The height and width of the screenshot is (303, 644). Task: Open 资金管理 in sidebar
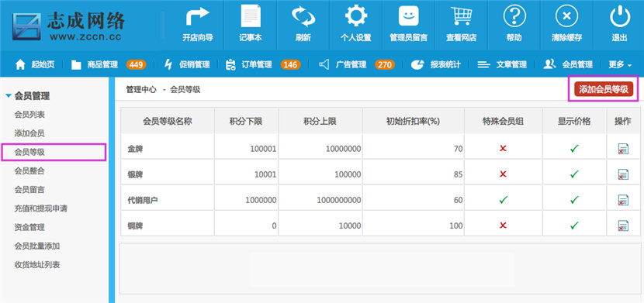[x=29, y=227]
